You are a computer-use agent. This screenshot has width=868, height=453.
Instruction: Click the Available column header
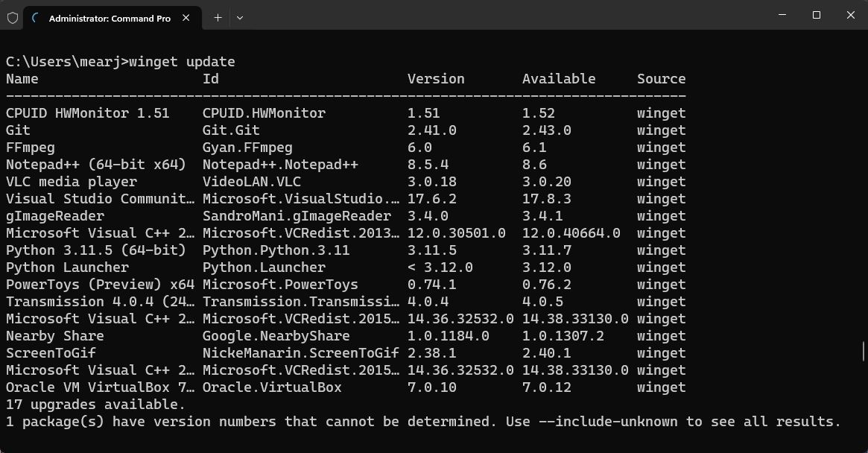(x=558, y=78)
